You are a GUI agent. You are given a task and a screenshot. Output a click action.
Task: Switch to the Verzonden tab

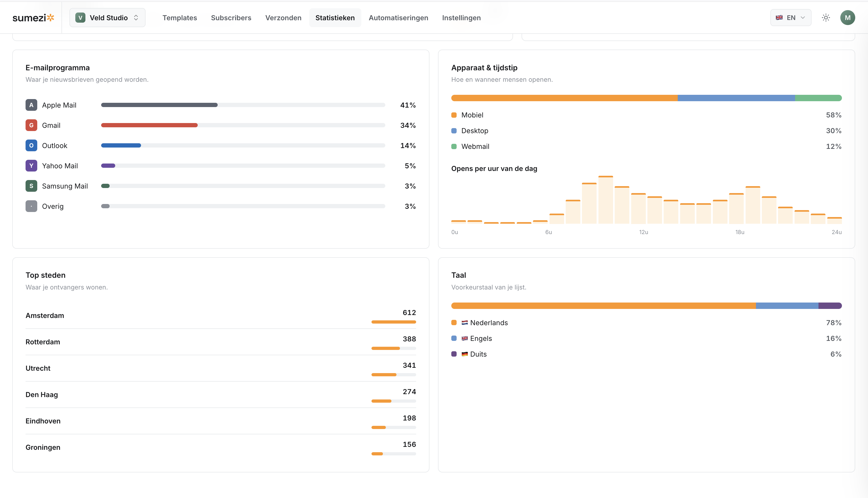(x=283, y=18)
